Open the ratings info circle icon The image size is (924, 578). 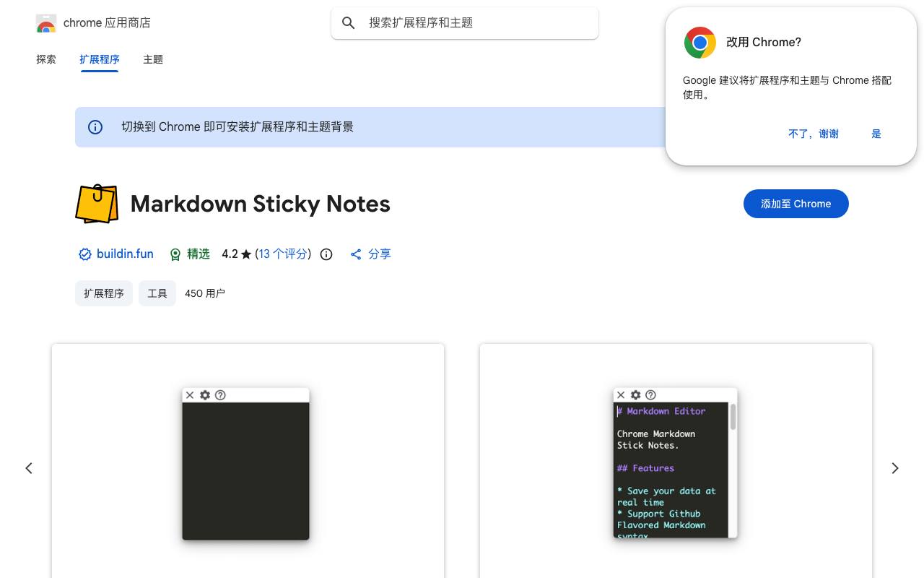coord(326,254)
